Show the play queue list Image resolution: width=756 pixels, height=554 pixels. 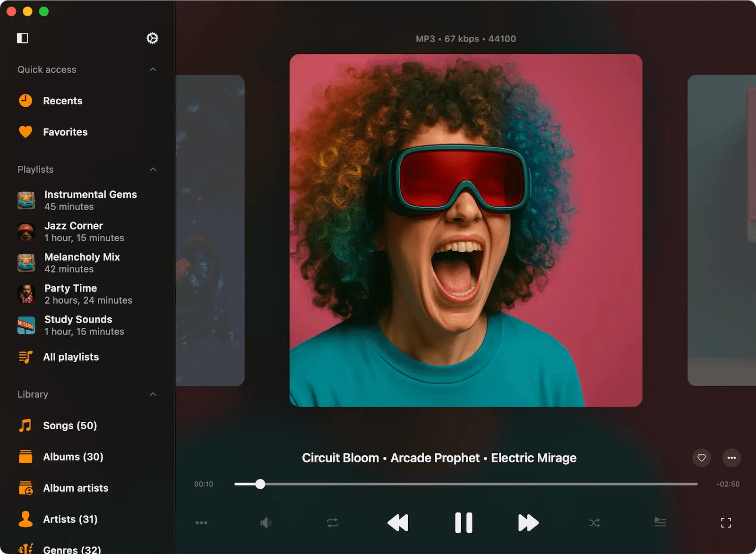click(660, 522)
